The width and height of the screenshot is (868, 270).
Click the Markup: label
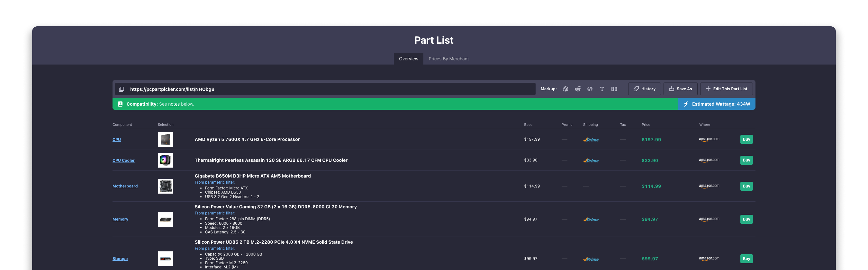[x=548, y=89]
